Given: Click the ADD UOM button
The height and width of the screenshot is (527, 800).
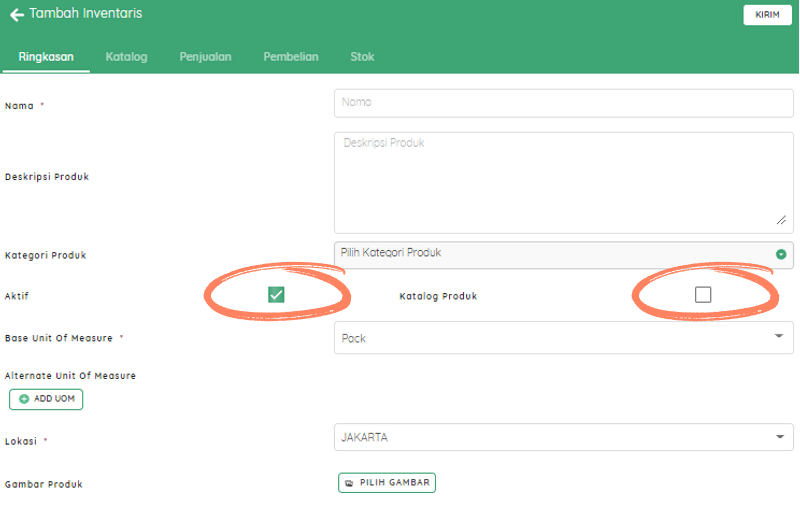Looking at the screenshot, I should (x=46, y=399).
